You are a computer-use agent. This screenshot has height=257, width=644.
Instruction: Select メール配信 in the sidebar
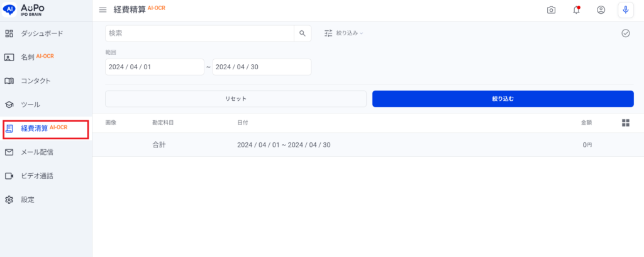point(37,152)
